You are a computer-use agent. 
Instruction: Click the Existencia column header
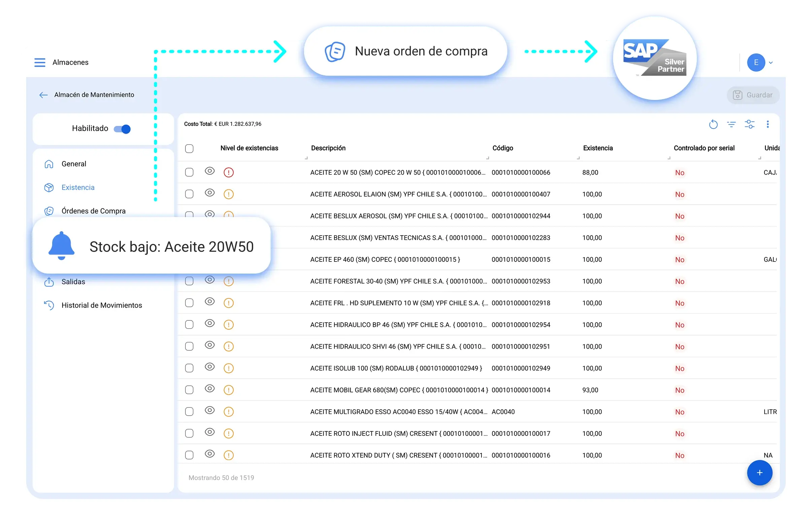pos(598,148)
